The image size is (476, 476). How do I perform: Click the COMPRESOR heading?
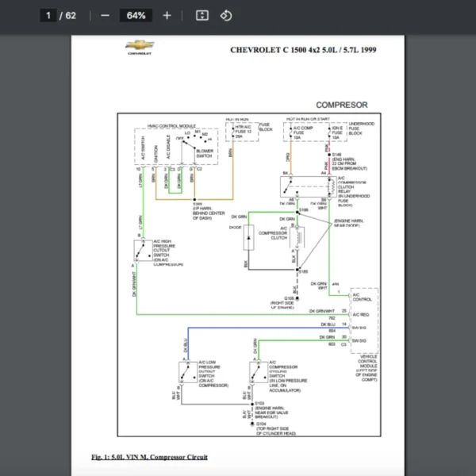click(341, 105)
